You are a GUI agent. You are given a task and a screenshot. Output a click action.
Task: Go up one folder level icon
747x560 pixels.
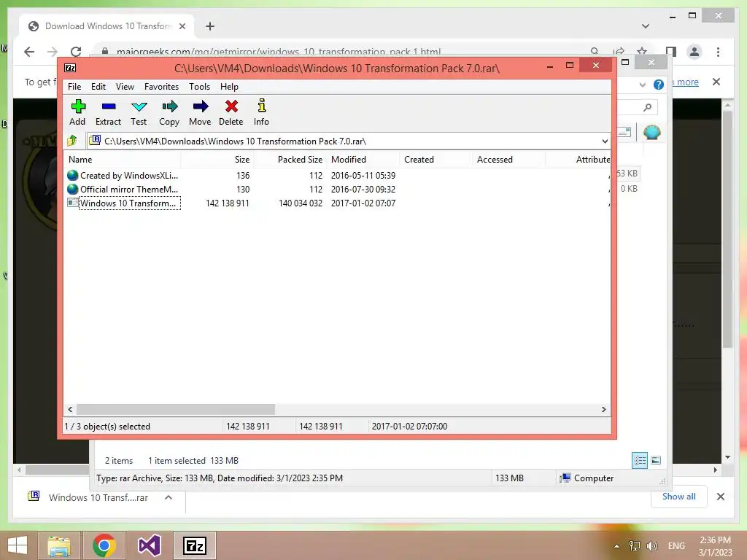(x=72, y=141)
